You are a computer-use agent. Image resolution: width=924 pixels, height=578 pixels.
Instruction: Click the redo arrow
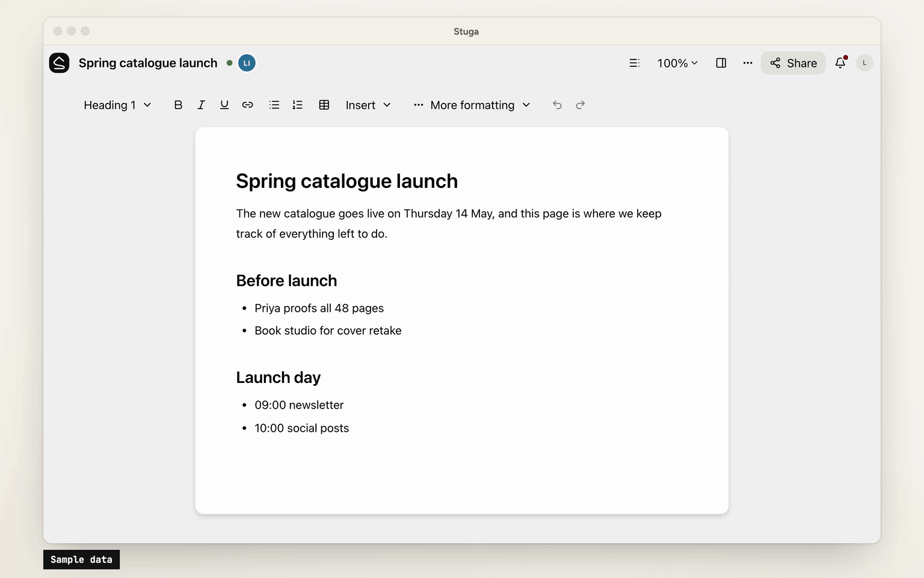point(580,105)
